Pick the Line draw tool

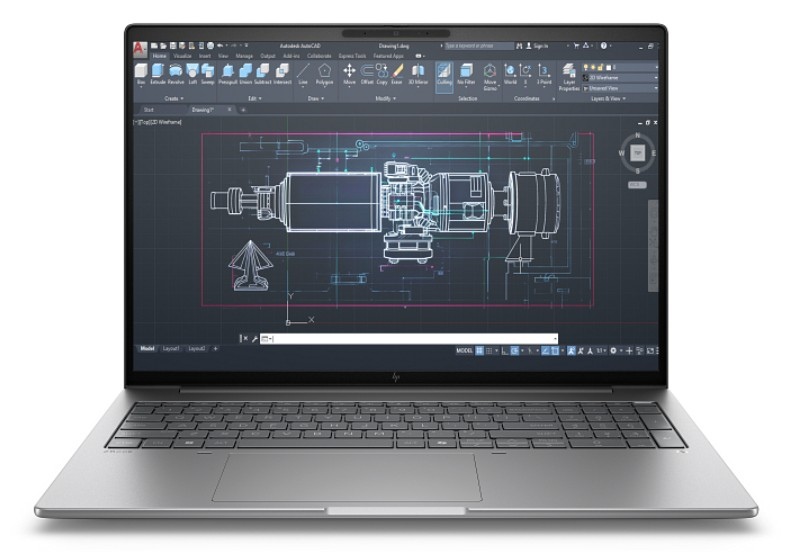tap(303, 73)
